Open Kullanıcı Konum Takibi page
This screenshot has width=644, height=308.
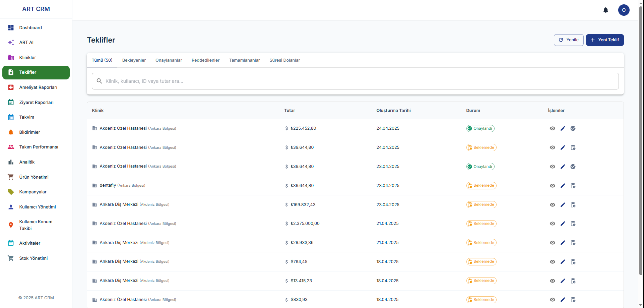[x=36, y=225]
